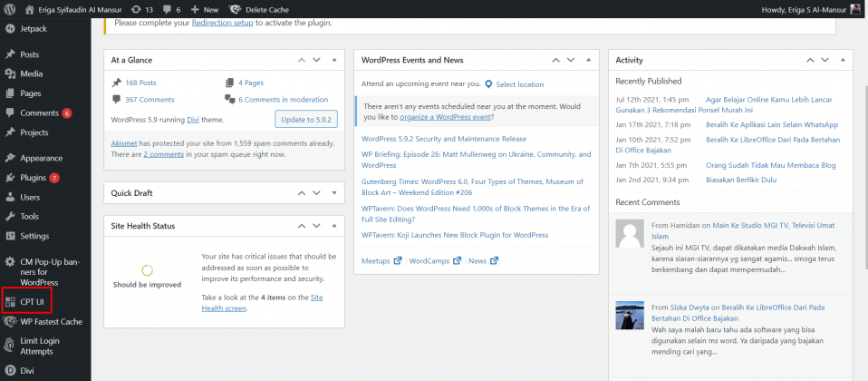This screenshot has height=381, width=868.
Task: Click the CPT UI icon in the sidebar
Action: (9, 302)
